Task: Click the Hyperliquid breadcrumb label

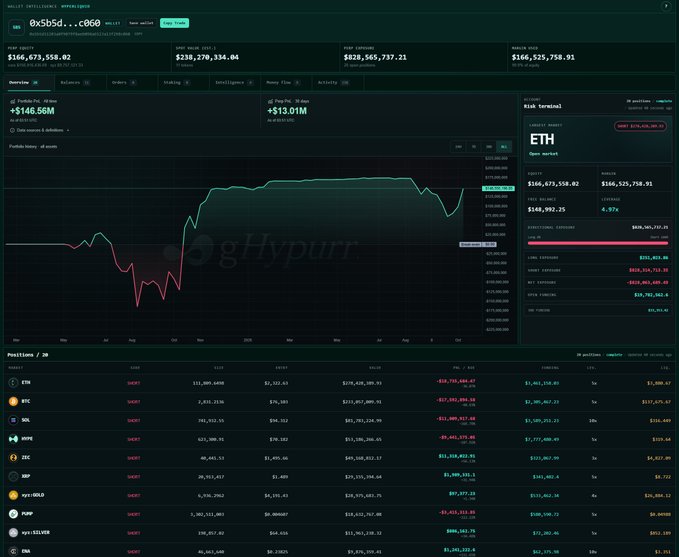Action: point(75,6)
